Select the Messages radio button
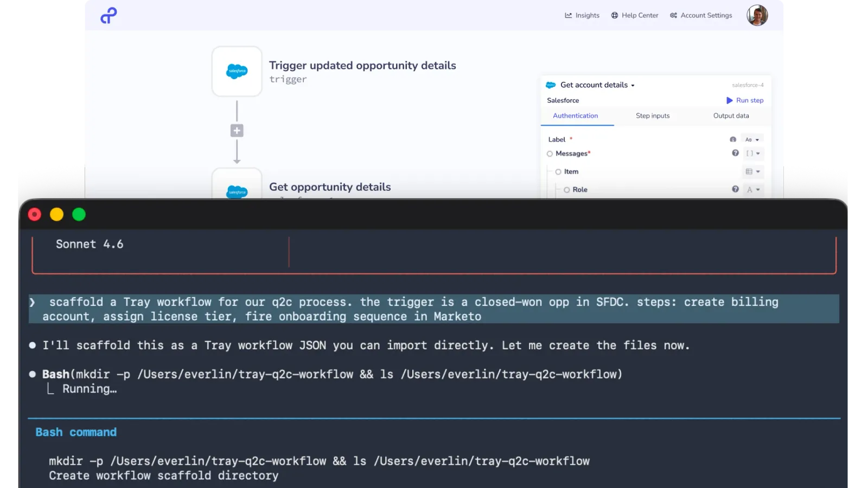 (x=550, y=154)
